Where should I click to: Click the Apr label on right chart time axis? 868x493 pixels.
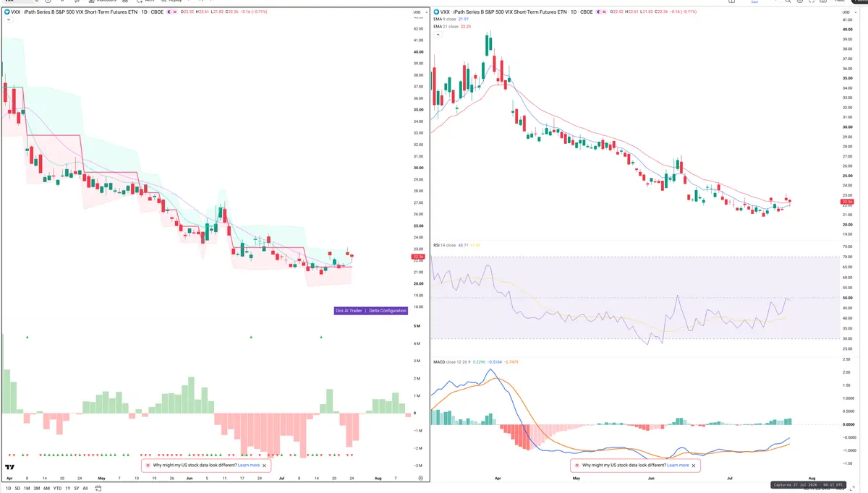pos(498,479)
